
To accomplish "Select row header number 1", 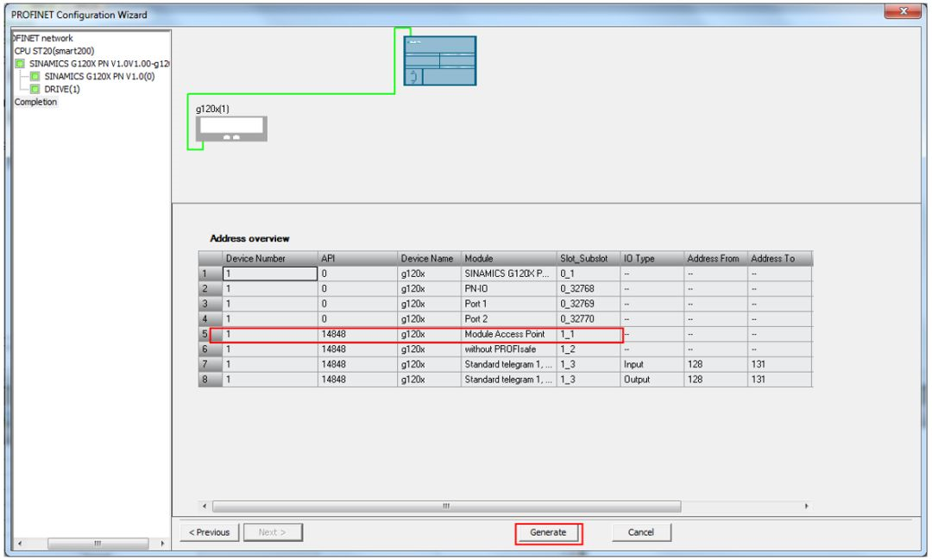I will coord(211,274).
